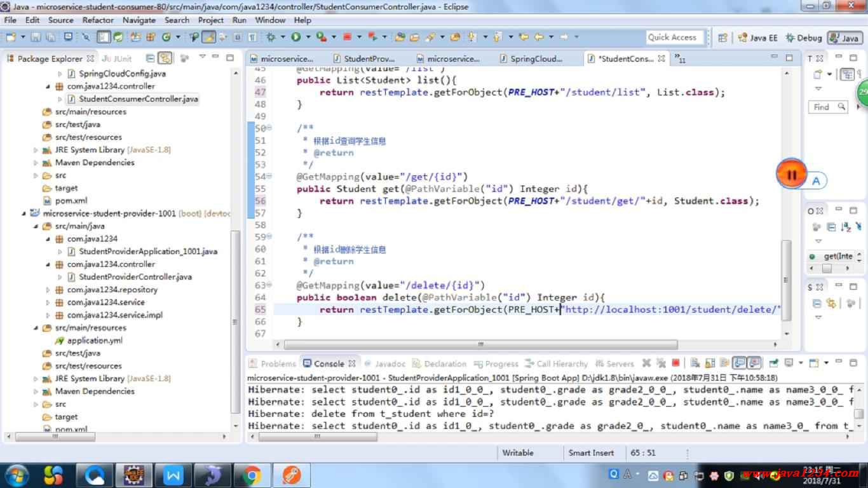Minimize the Package Explorer view

click(217, 57)
